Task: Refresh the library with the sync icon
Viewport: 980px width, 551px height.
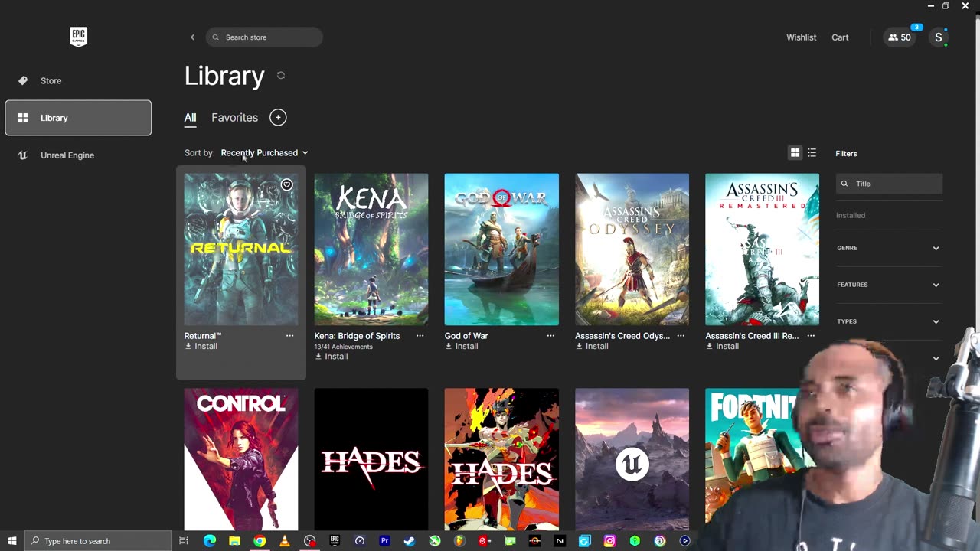Action: tap(281, 75)
